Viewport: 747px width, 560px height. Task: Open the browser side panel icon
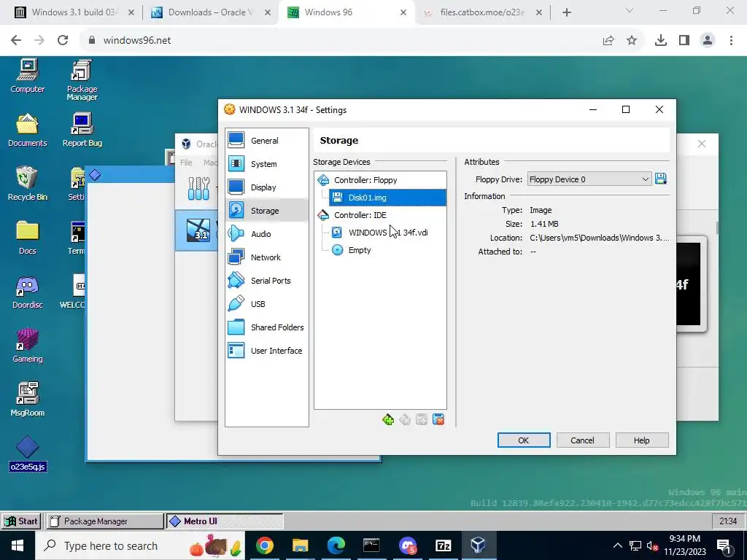tap(684, 41)
